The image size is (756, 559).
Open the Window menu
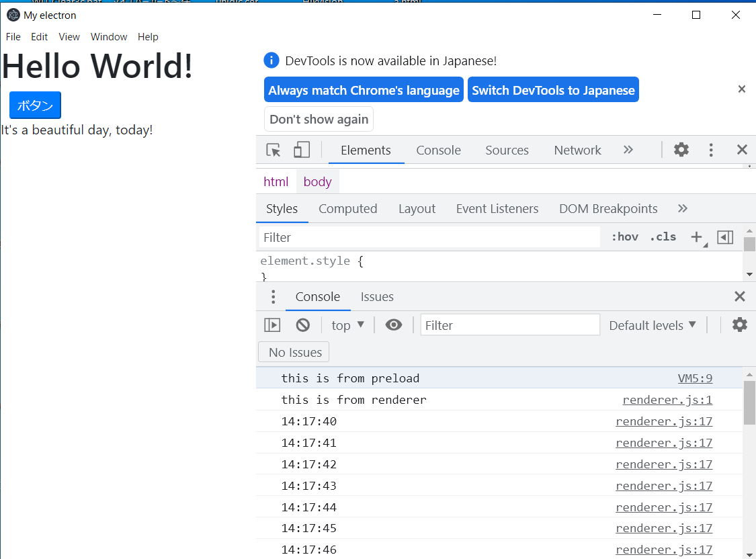[x=108, y=37]
